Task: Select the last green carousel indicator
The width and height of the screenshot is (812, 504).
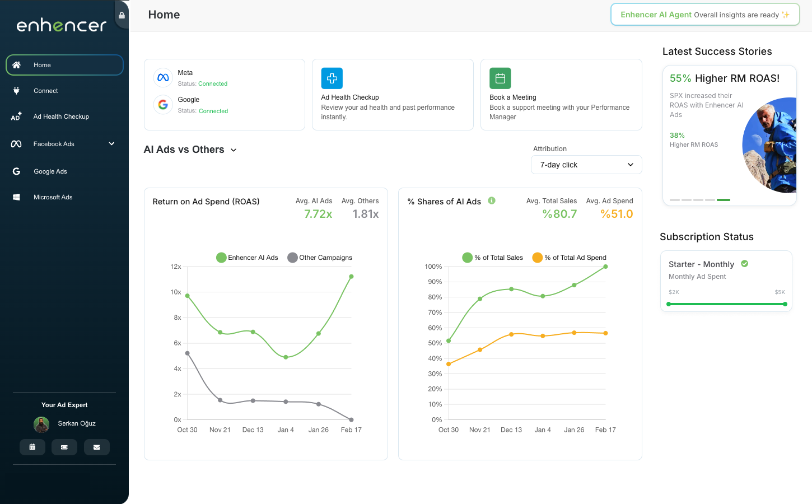Action: [x=724, y=200]
